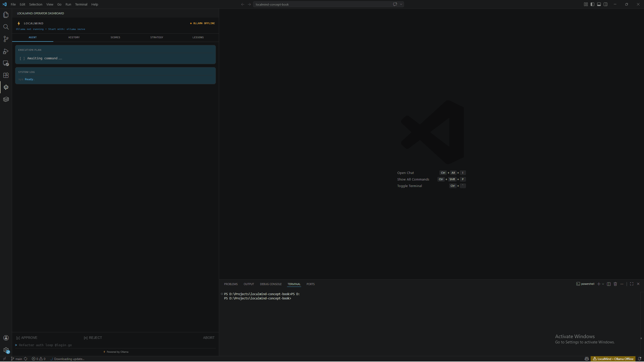Open the PROBLEMS panel tab

click(231, 284)
